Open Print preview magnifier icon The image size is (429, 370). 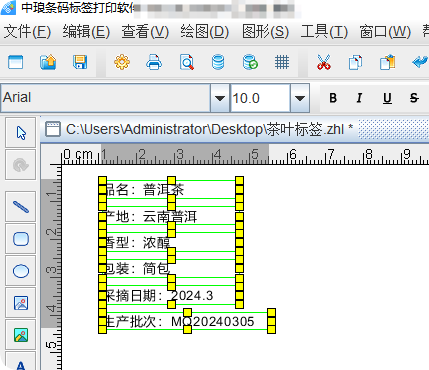186,62
